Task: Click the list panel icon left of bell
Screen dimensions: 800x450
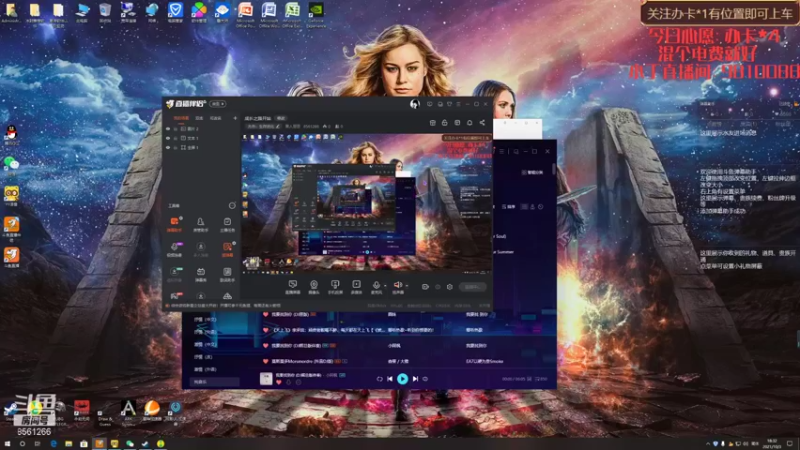Action: pos(457,122)
